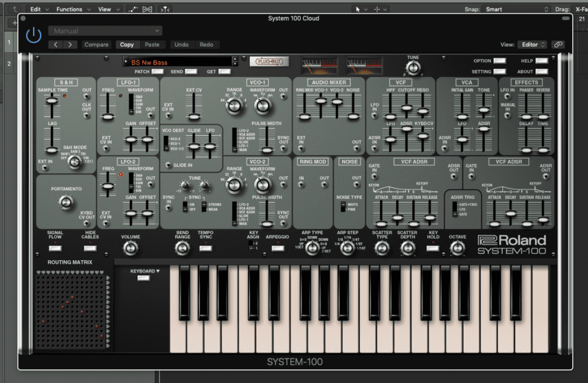The width and height of the screenshot is (588, 383).
Task: Go to the previous preset arrow
Action: point(56,45)
